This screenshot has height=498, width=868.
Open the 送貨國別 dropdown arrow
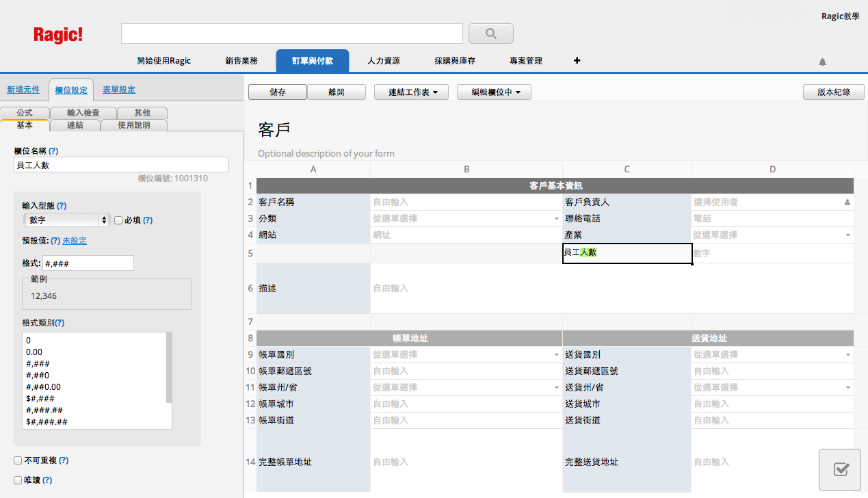[x=848, y=355]
